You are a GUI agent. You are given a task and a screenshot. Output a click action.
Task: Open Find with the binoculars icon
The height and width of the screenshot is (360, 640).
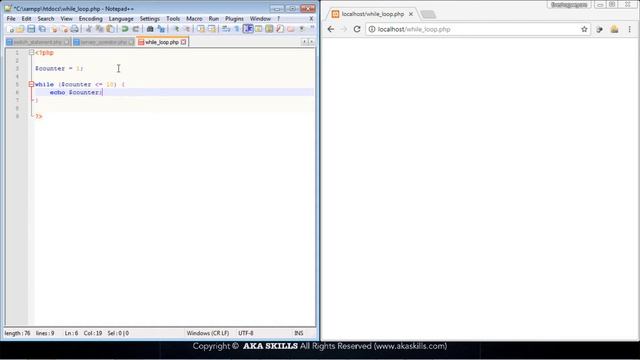(150, 29)
